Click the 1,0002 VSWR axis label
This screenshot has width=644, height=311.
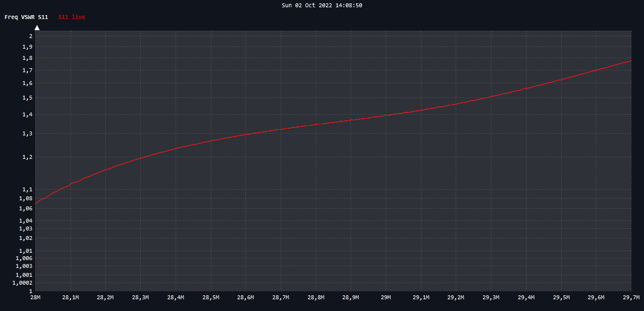(23, 283)
